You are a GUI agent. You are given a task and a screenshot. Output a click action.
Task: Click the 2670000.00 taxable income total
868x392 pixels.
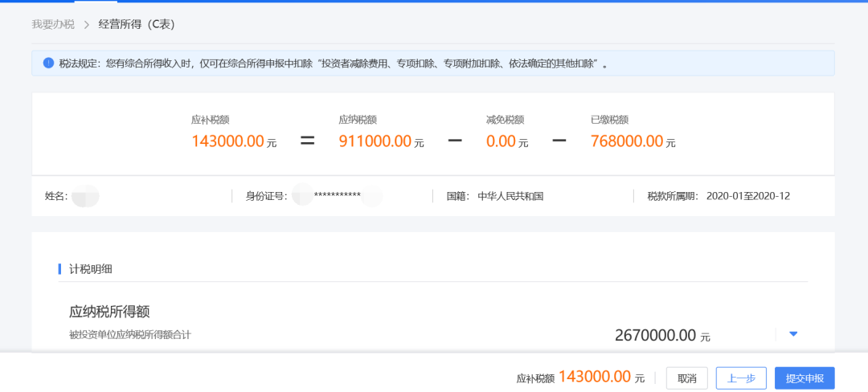655,336
